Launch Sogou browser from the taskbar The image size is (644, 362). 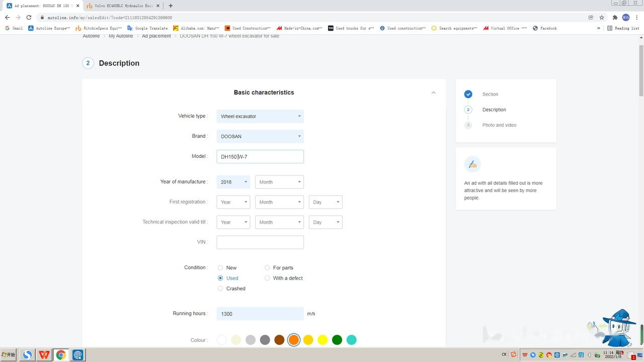27,355
